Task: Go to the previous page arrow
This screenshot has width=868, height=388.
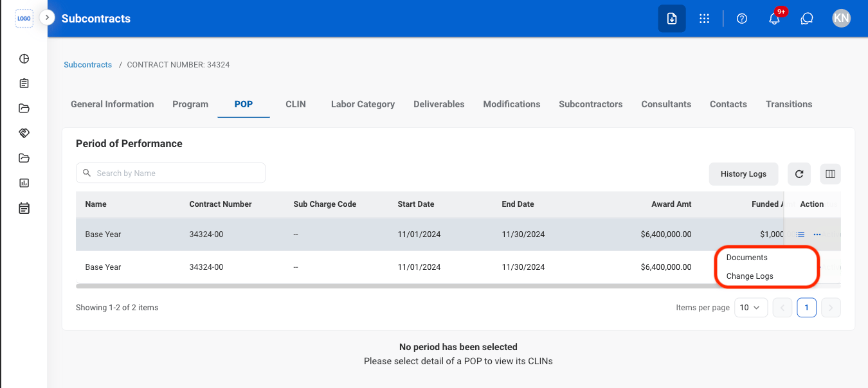Action: pyautogui.click(x=782, y=308)
